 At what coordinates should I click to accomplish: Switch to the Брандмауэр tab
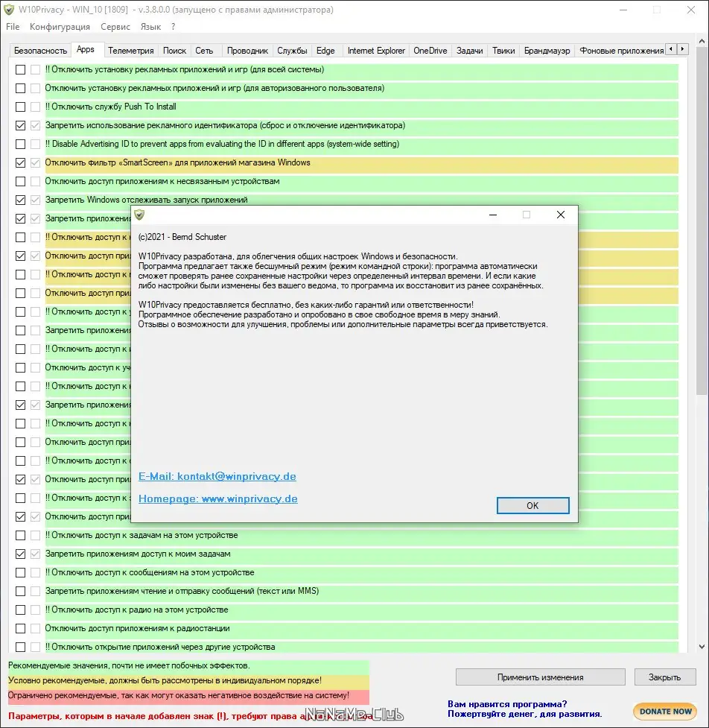[547, 51]
